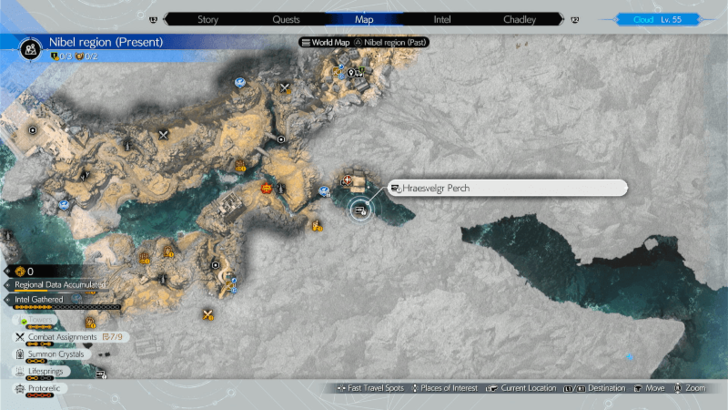
Task: Open the Intel tab
Action: (444, 19)
